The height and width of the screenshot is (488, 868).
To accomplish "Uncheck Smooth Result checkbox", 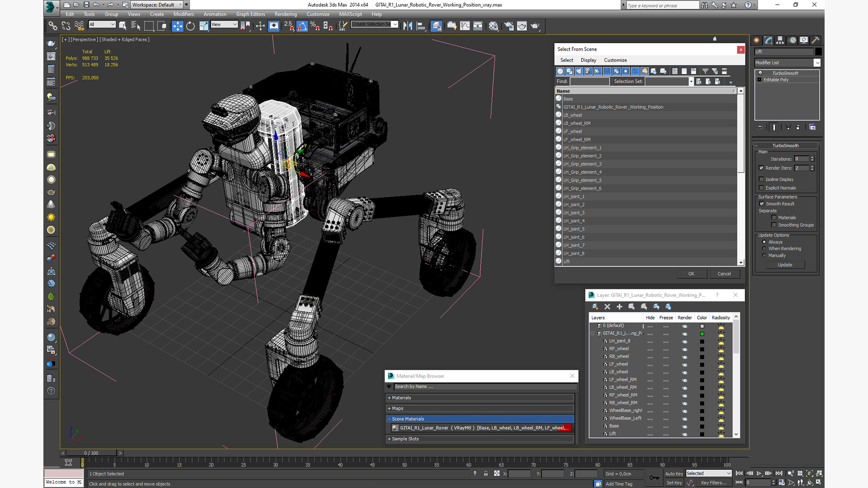I will tap(762, 204).
